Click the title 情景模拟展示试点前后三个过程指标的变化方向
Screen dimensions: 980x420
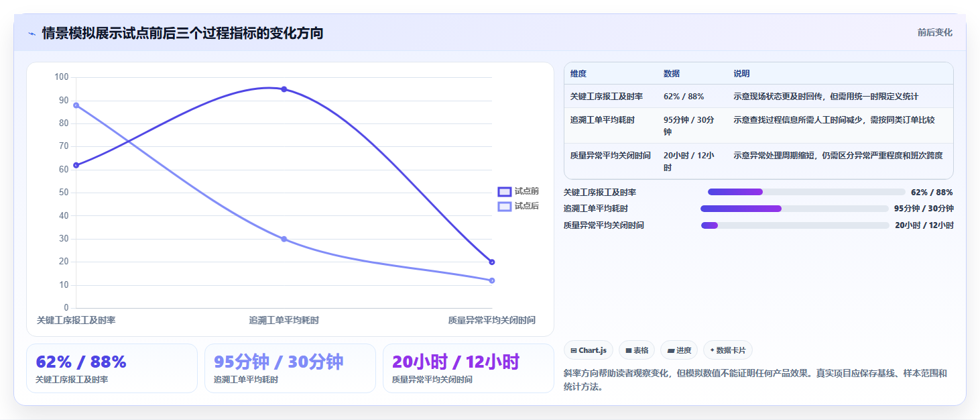click(183, 34)
